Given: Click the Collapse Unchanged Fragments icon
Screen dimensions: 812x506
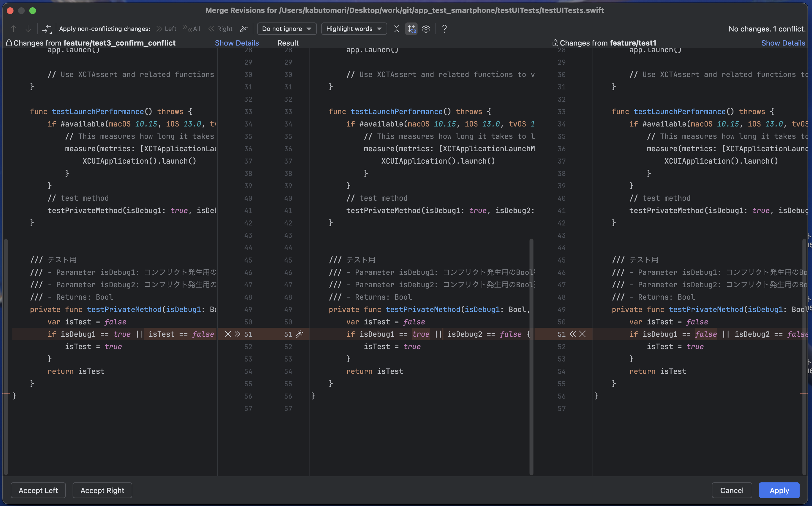Looking at the screenshot, I should (x=396, y=29).
